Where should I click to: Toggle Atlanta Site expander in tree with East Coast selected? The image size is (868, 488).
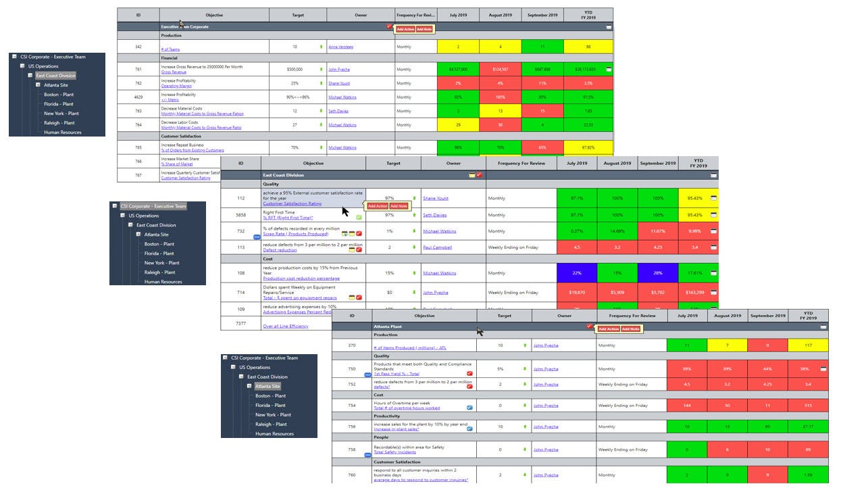38,85
